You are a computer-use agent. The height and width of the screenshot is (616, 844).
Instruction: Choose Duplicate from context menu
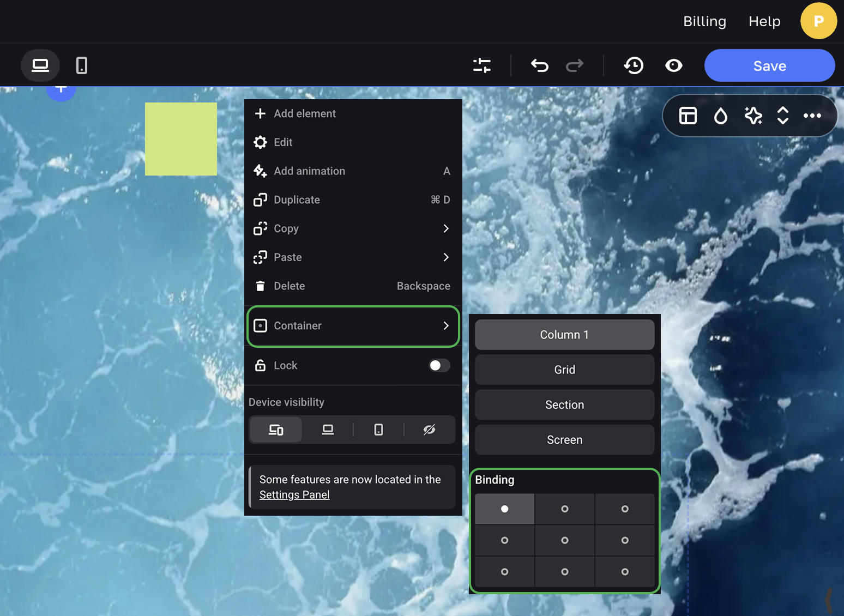(353, 200)
